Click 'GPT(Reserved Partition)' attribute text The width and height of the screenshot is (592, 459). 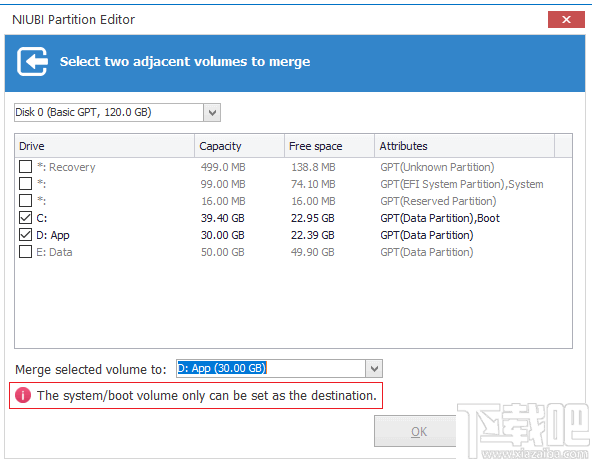coord(438,201)
